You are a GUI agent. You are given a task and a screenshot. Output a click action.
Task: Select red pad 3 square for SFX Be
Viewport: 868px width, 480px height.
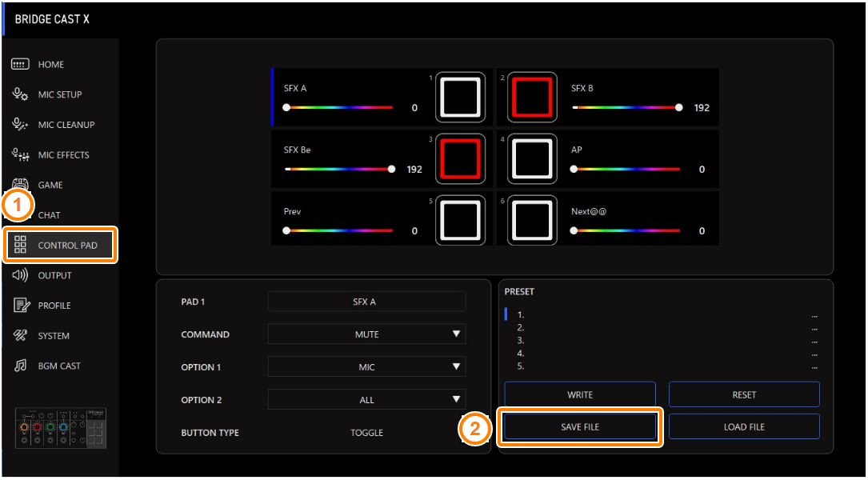(x=461, y=159)
